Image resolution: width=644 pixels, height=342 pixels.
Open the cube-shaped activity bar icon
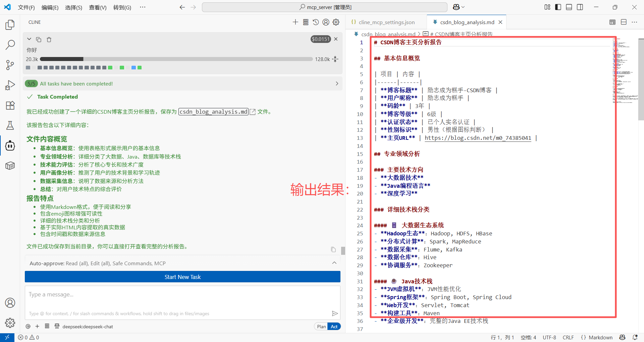10,166
